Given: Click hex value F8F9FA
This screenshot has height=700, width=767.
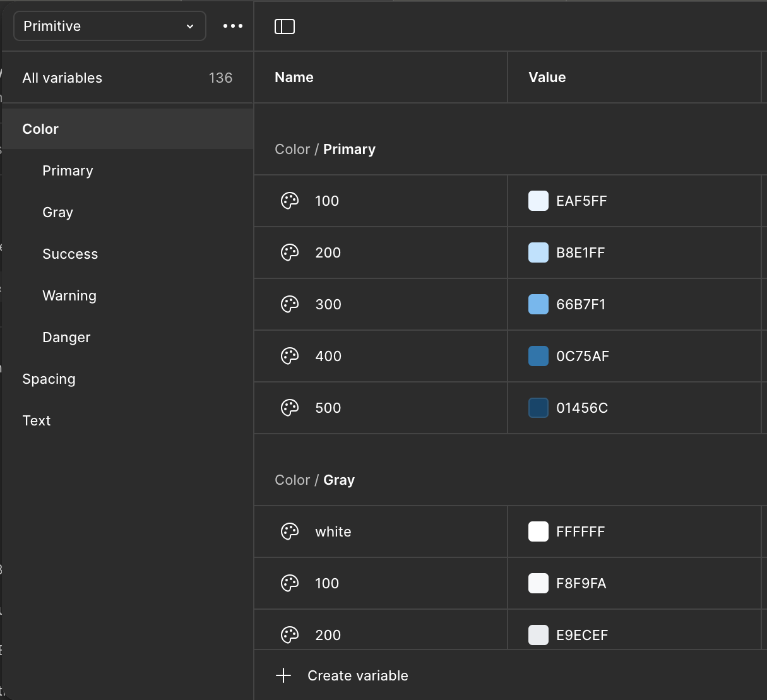Looking at the screenshot, I should [581, 583].
